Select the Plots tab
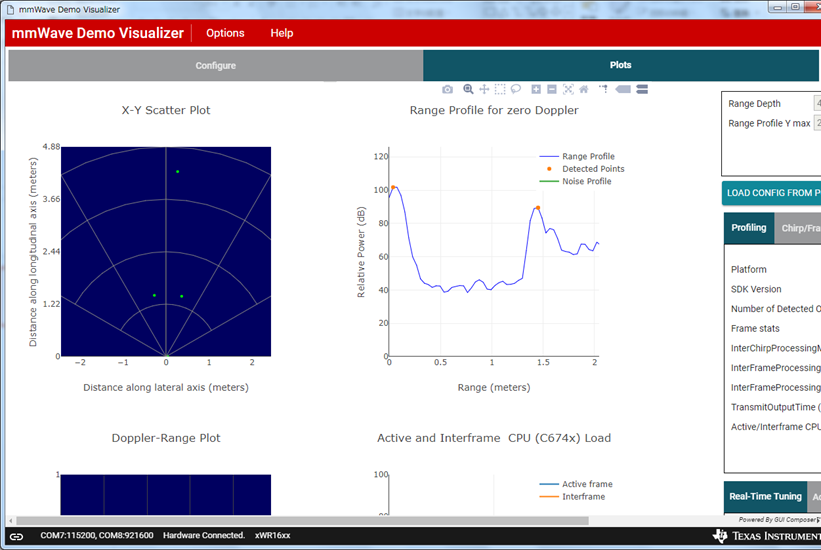 point(620,65)
